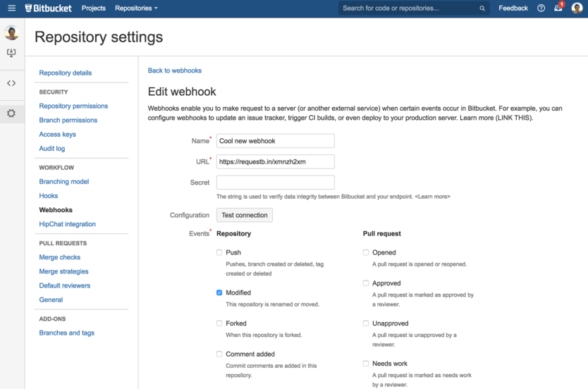This screenshot has width=588, height=389.
Task: Open General pull request settings
Action: (x=51, y=300)
